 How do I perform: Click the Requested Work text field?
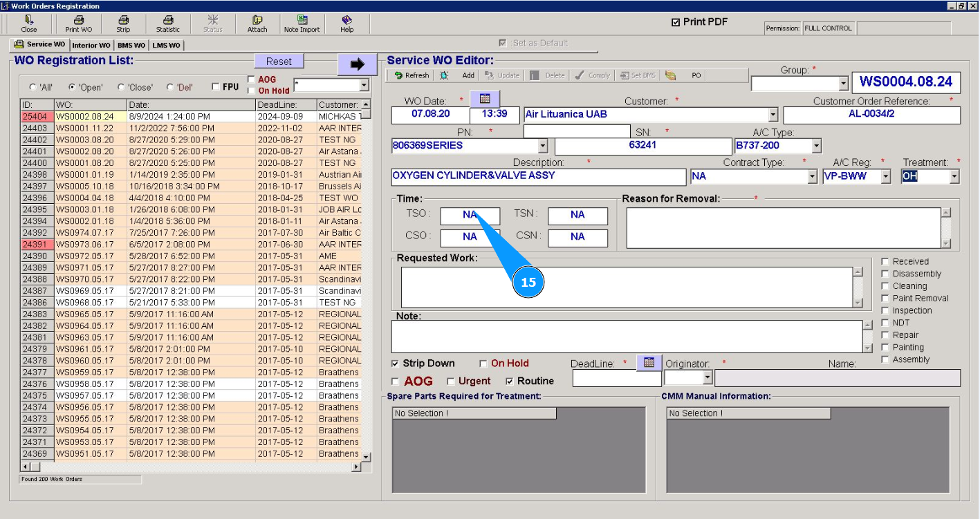pyautogui.click(x=626, y=287)
